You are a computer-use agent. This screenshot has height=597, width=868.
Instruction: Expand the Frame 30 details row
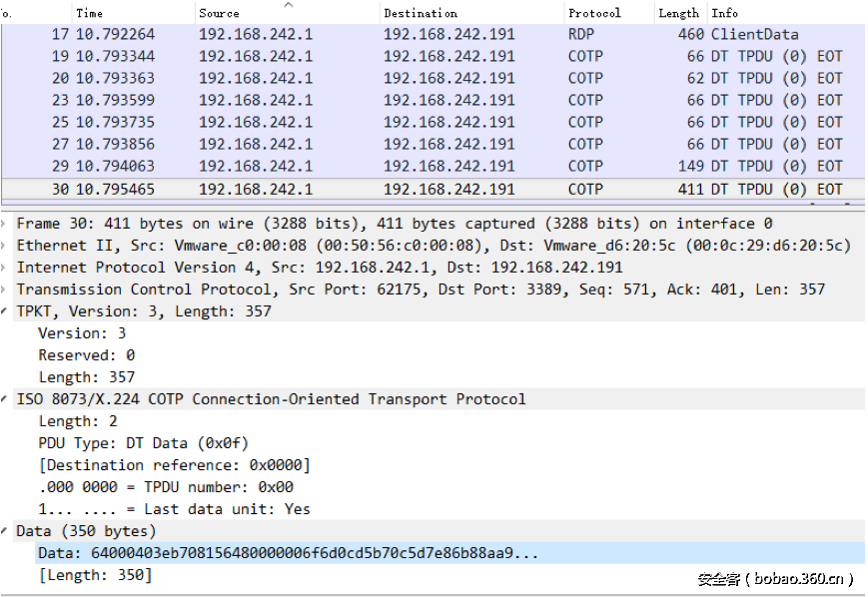coord(6,224)
